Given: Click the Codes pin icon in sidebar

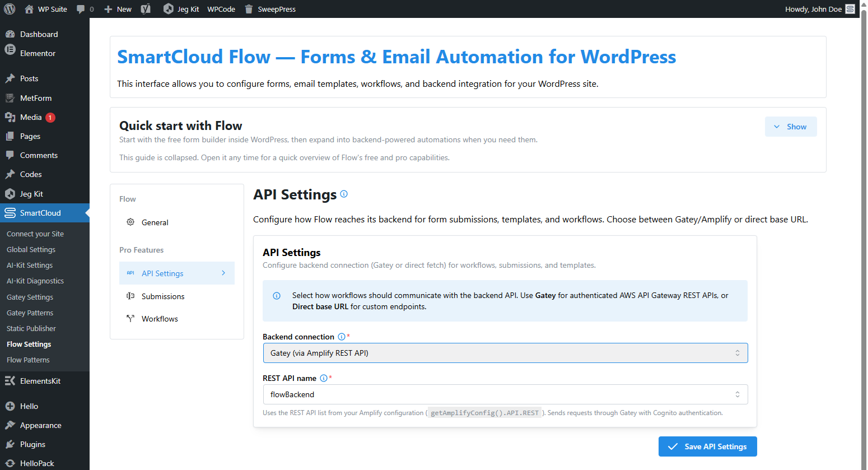Looking at the screenshot, I should point(10,174).
